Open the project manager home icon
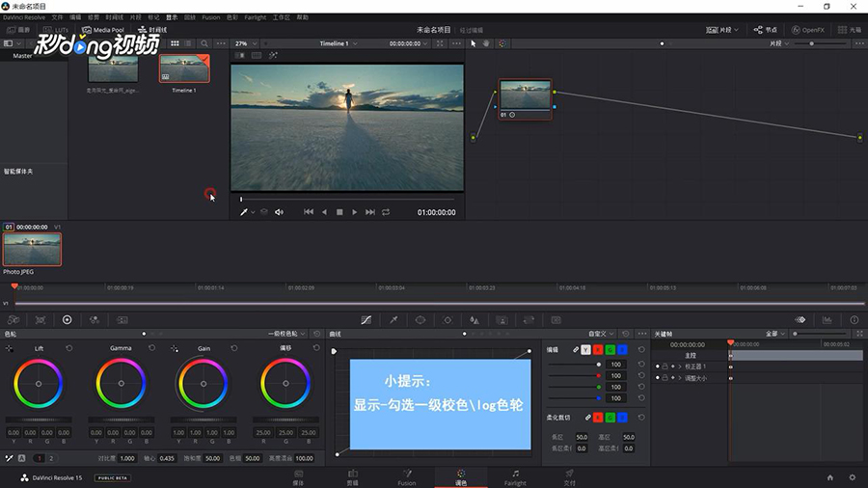Image resolution: width=868 pixels, height=488 pixels. [829, 477]
